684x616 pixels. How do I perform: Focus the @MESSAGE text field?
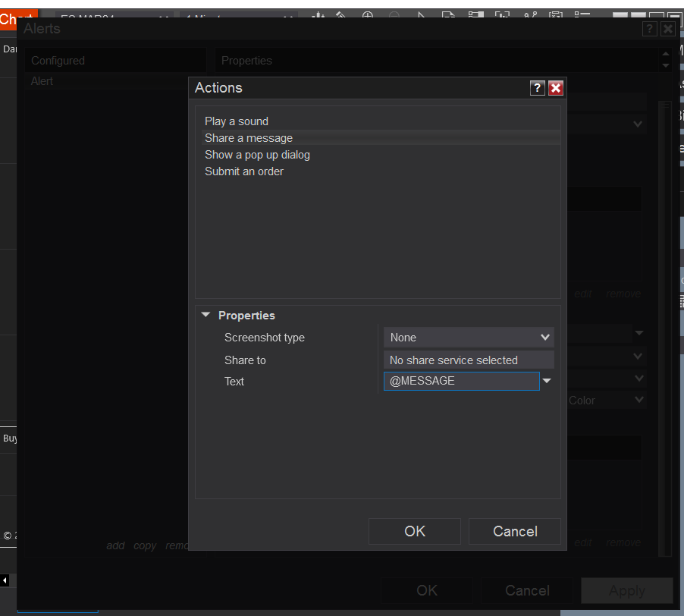[x=462, y=381]
